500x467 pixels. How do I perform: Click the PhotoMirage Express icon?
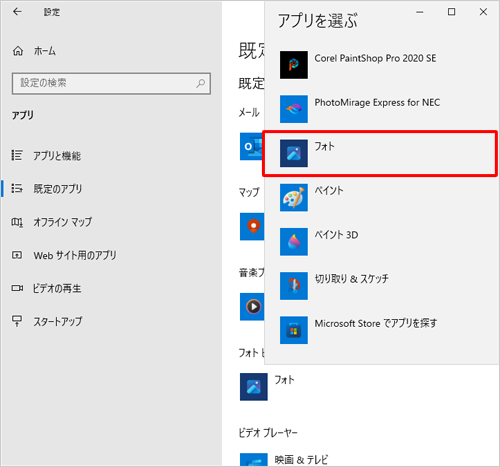click(294, 109)
